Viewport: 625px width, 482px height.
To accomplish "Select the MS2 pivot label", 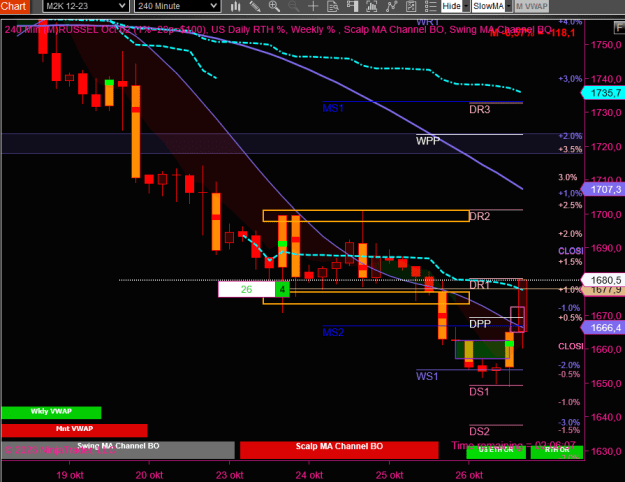I will [333, 332].
